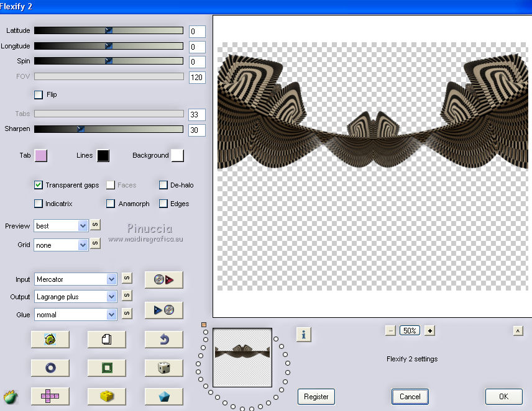Click the Sharpen slider track
The image size is (532, 411).
click(109, 129)
